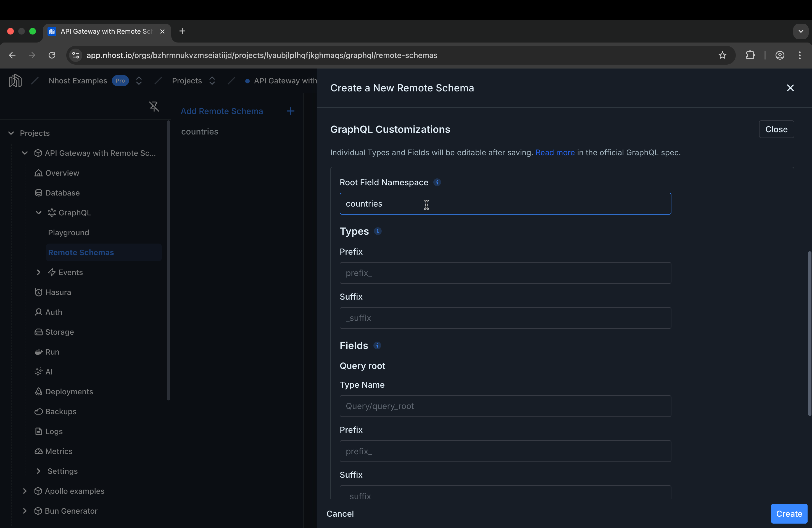Open the Auth section
Screen dimensions: 812x528
53,312
